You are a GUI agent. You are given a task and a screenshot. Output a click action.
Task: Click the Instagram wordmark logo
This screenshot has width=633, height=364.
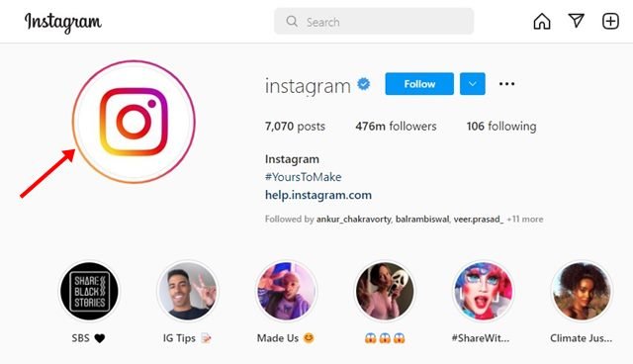(63, 22)
